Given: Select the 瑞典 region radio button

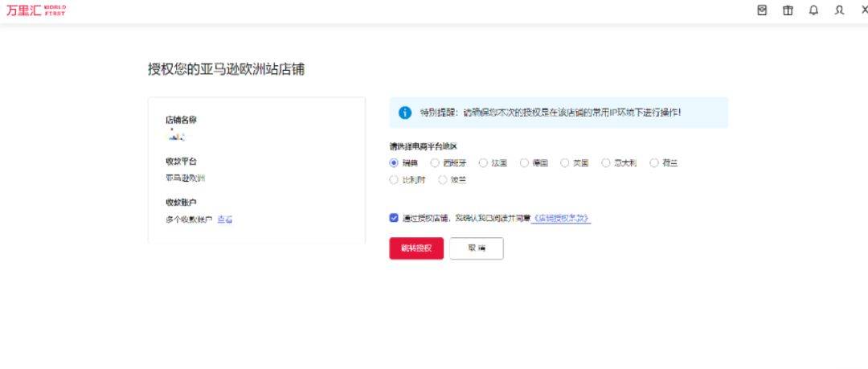Looking at the screenshot, I should point(394,163).
